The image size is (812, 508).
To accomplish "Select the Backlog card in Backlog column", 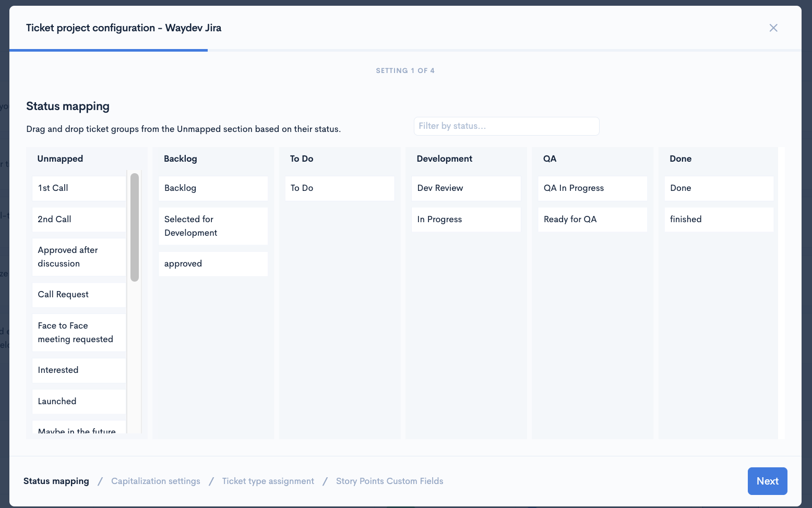I will (213, 188).
